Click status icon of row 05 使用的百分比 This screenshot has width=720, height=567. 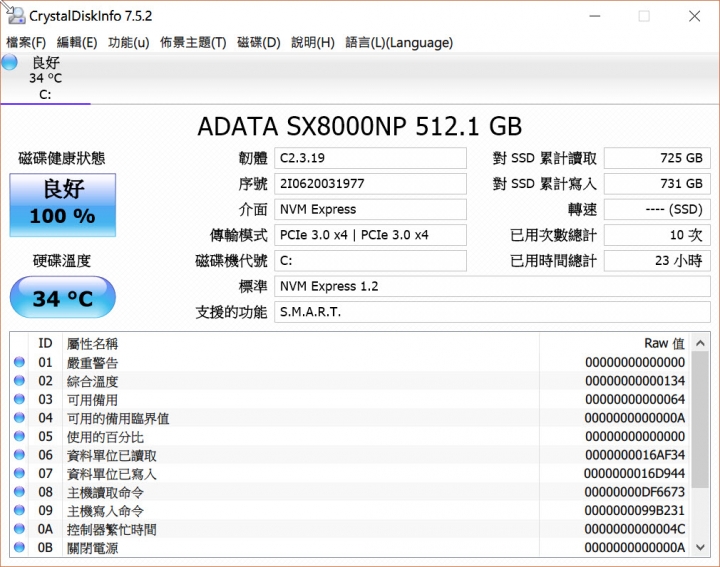[x=19, y=436]
